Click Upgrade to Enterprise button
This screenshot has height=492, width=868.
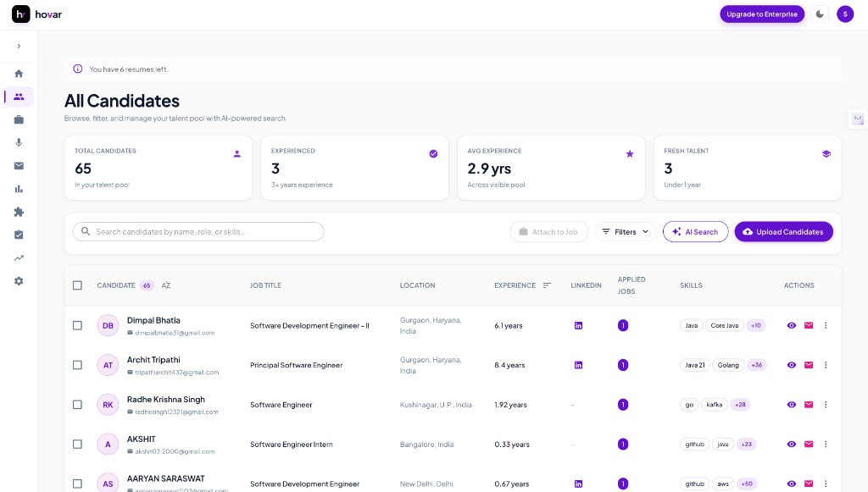click(762, 14)
